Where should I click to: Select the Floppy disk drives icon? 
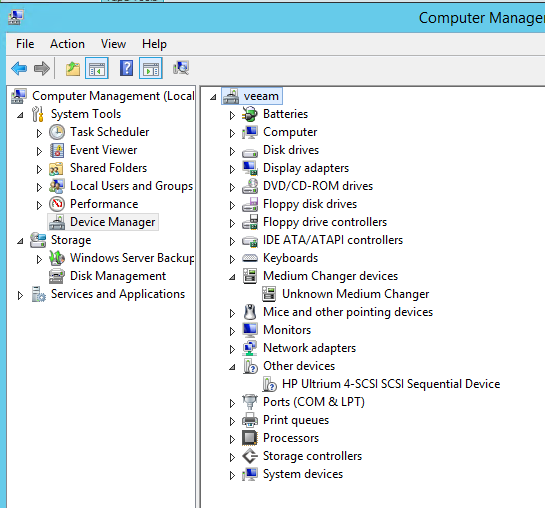[250, 204]
